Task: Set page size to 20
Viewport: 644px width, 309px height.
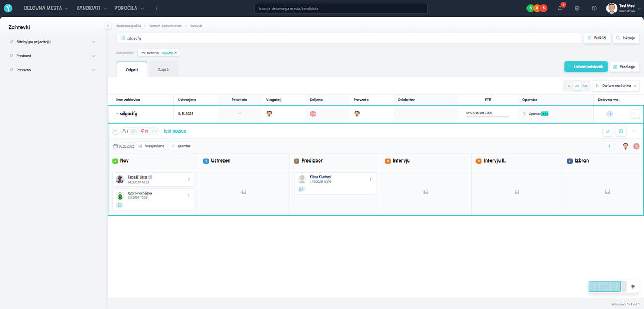Action: coord(577,86)
